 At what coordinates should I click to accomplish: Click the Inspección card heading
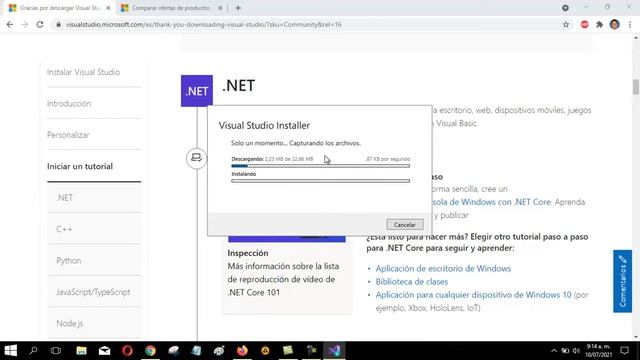[248, 253]
